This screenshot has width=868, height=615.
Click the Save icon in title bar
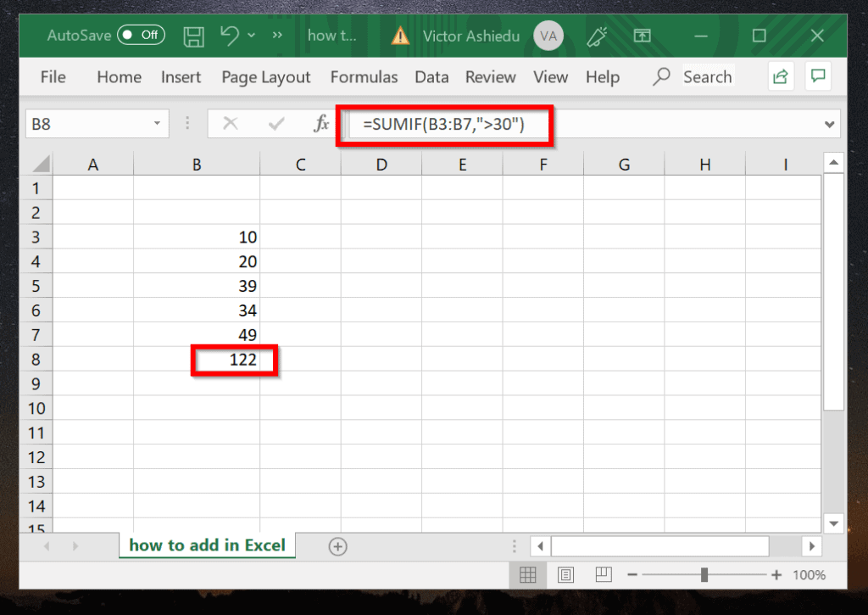194,36
